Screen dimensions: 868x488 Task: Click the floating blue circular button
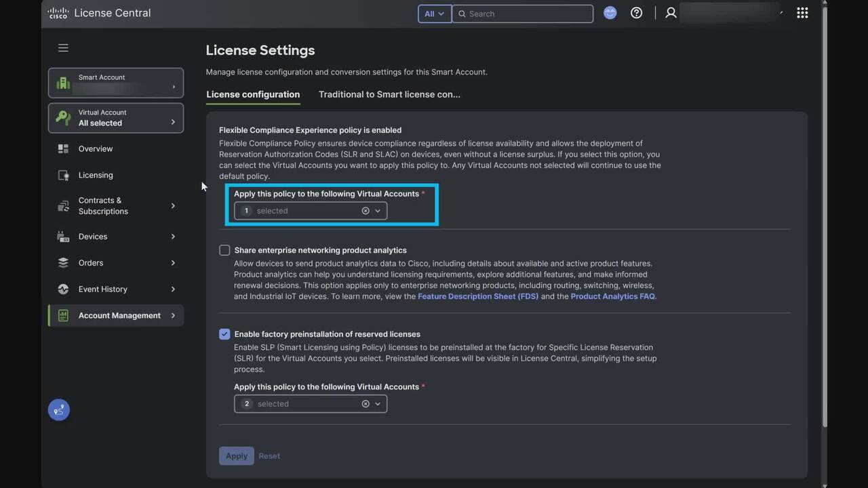[x=59, y=410]
